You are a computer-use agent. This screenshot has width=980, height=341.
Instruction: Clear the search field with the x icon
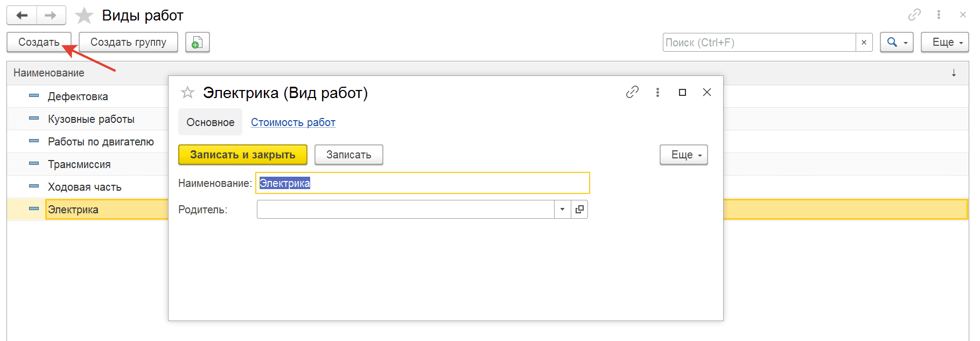(x=864, y=43)
